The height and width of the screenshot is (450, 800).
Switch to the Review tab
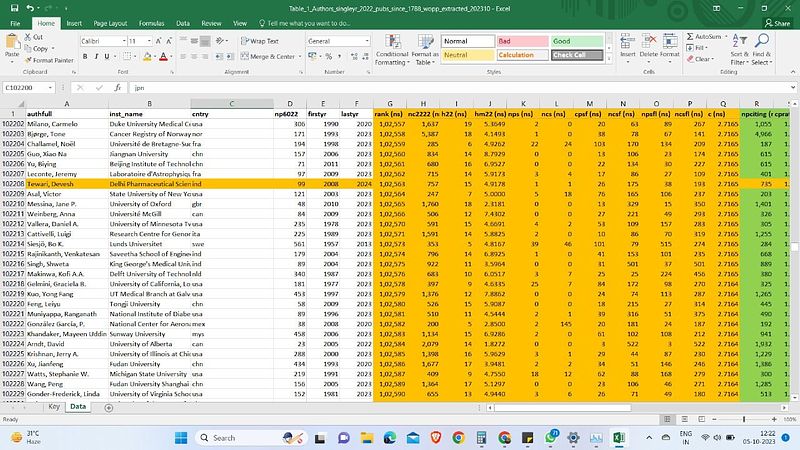click(211, 23)
